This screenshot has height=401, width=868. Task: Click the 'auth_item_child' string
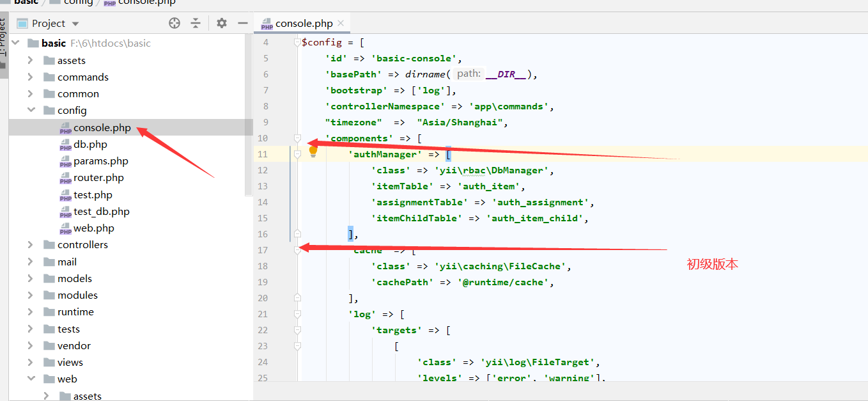pos(534,218)
